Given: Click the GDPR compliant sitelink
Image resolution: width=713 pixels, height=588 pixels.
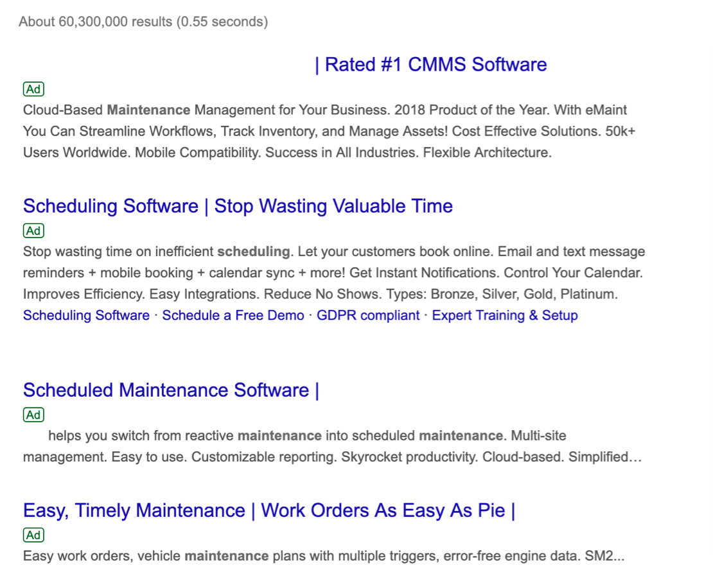Looking at the screenshot, I should [x=368, y=315].
